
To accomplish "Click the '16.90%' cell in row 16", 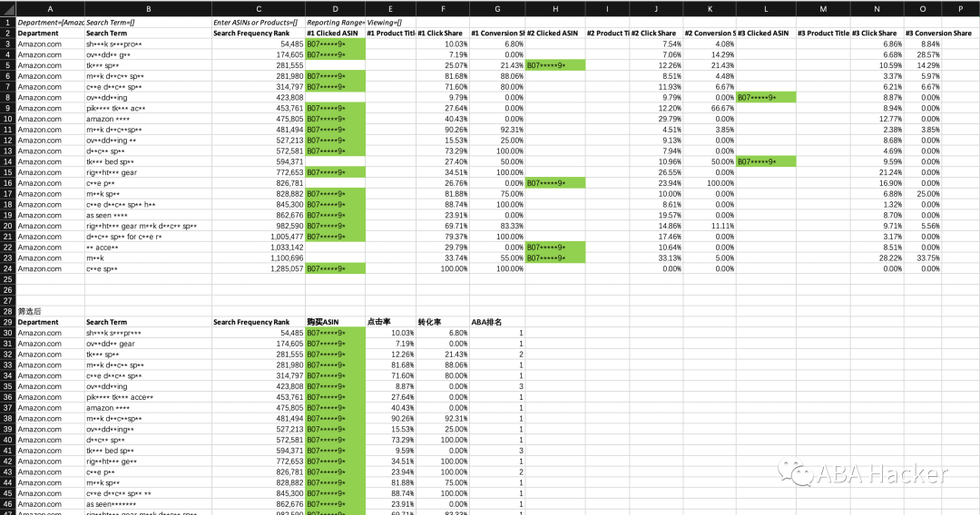I will point(877,183).
